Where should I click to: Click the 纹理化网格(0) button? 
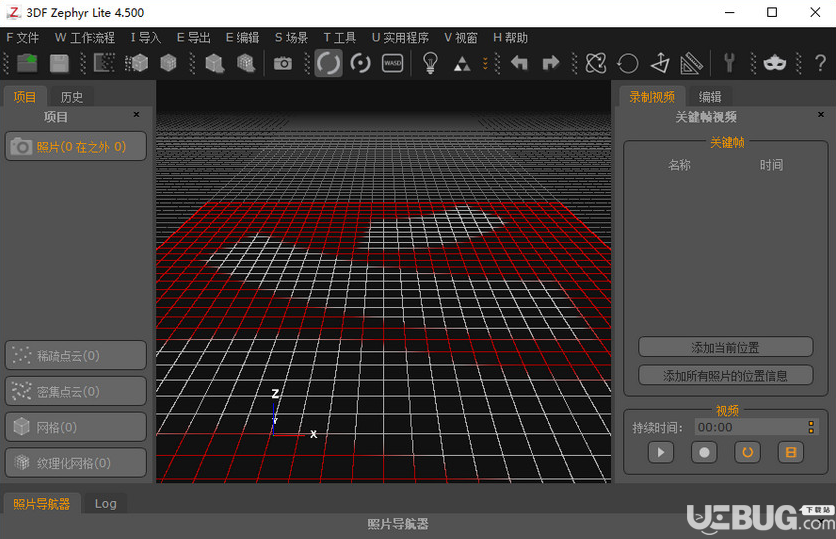pos(76,462)
